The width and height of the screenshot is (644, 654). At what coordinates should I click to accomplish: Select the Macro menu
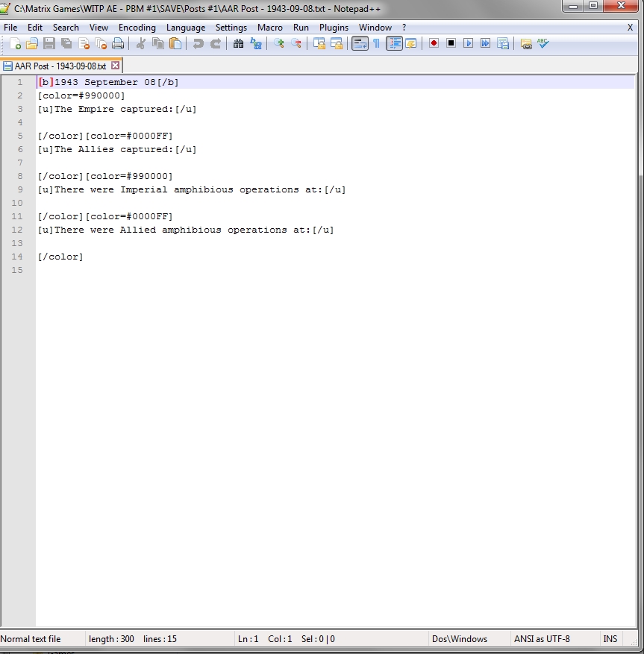(270, 28)
